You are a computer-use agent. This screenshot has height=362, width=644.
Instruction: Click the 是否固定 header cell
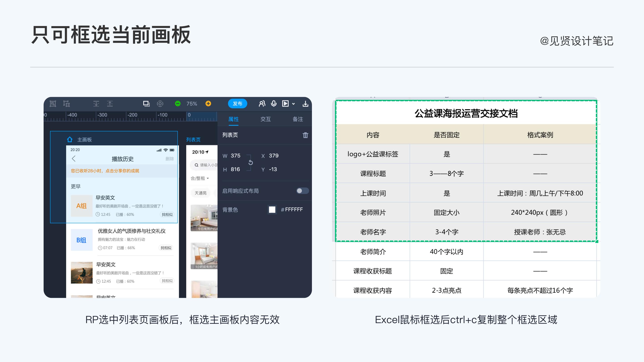[x=447, y=135]
